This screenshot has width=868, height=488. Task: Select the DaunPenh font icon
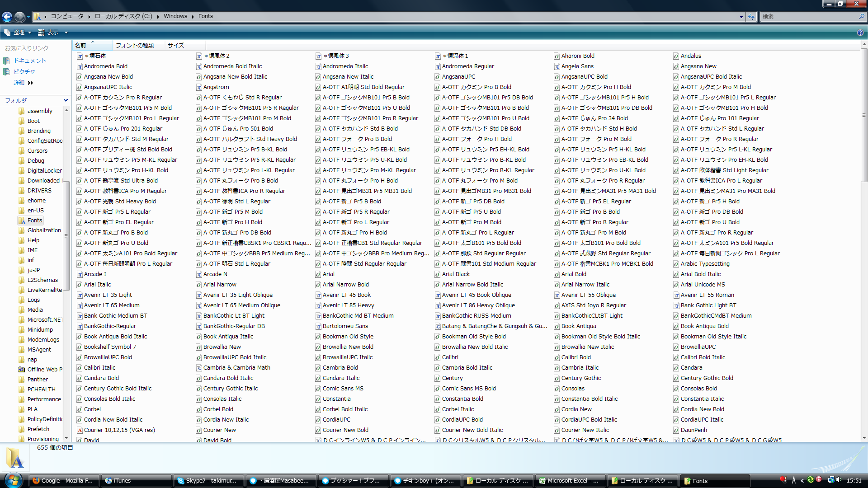click(x=676, y=430)
